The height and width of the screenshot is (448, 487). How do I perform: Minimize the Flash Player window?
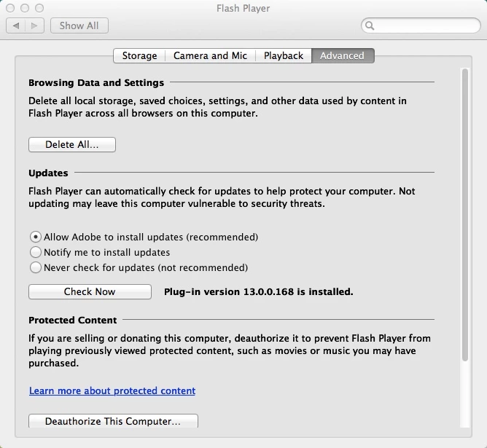tap(25, 8)
